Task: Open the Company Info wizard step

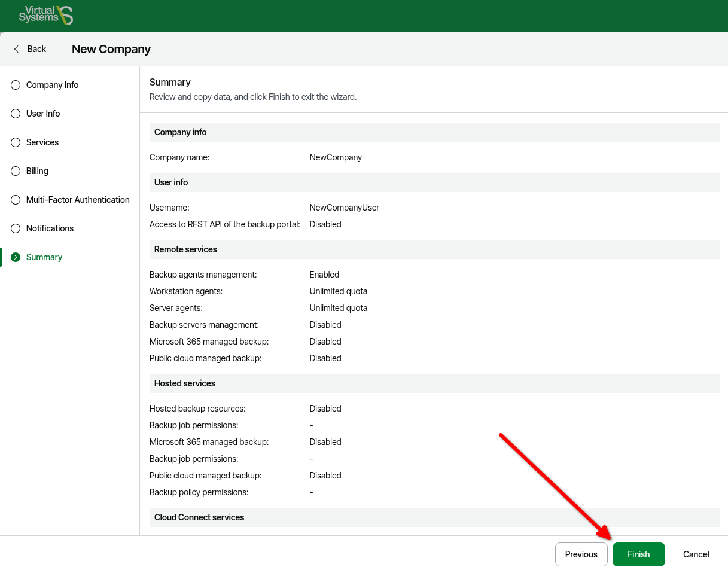Action: tap(52, 85)
